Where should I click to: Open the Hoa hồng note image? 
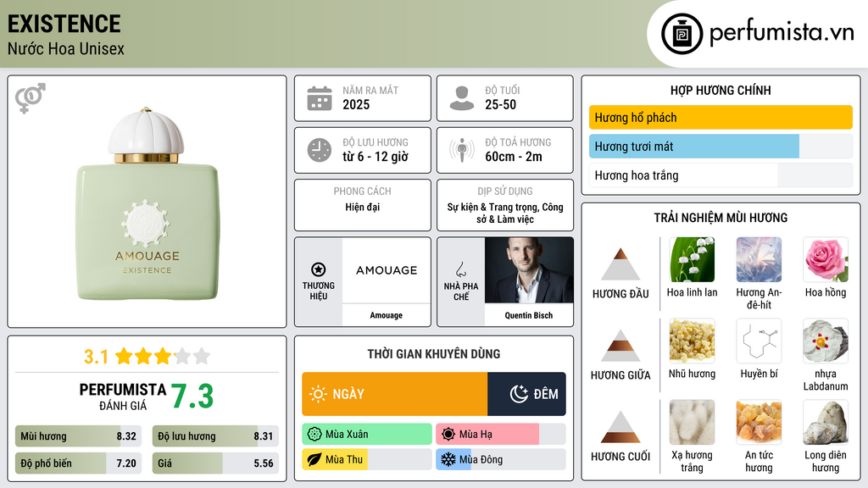tap(826, 259)
